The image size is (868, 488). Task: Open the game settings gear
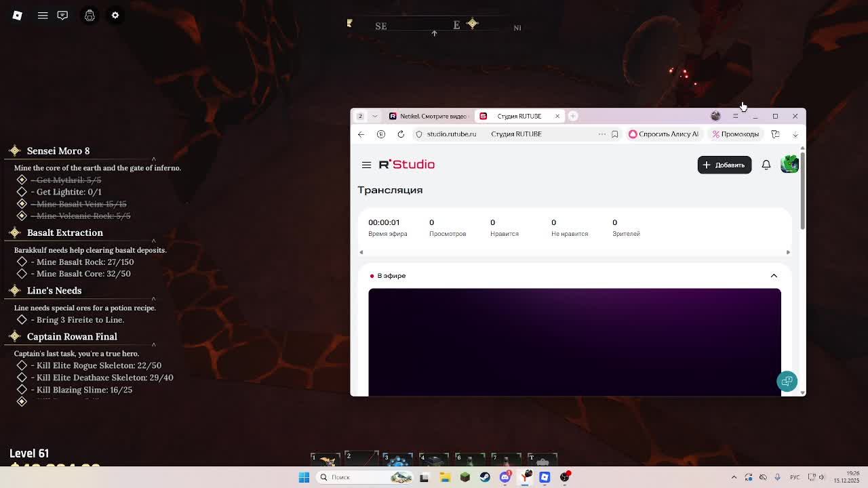[x=115, y=15]
